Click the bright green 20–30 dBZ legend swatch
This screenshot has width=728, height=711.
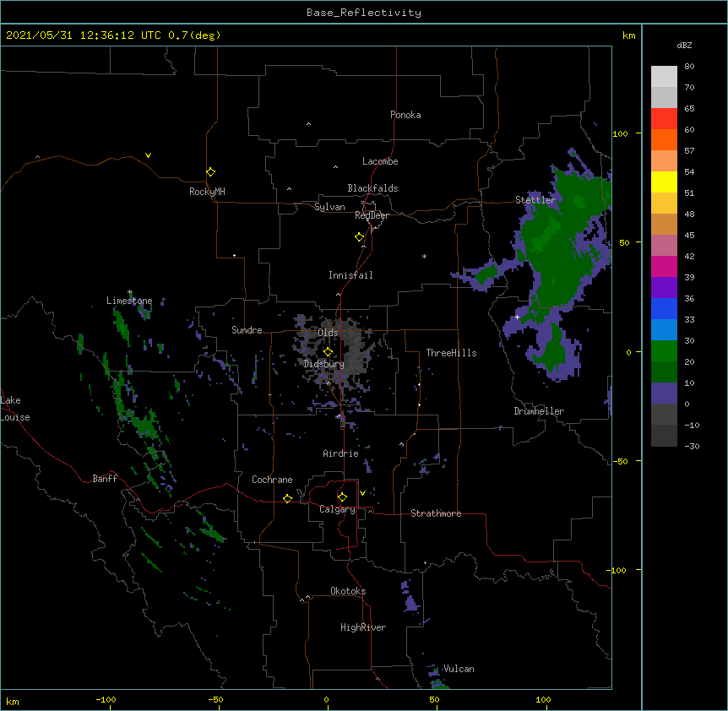pos(664,351)
